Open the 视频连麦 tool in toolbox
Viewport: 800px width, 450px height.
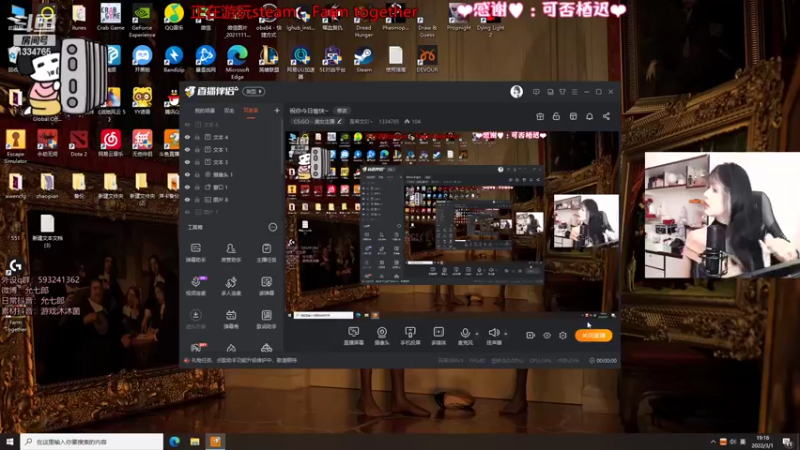[x=195, y=286]
